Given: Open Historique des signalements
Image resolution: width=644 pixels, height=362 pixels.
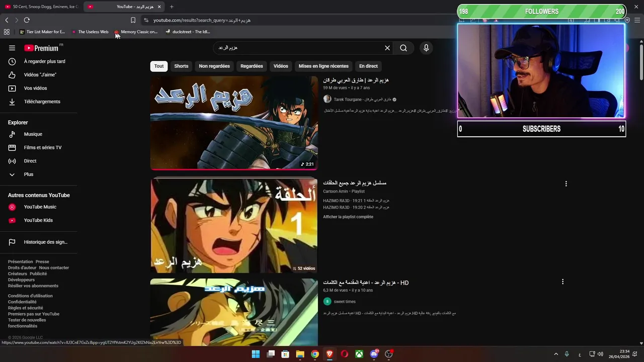Looking at the screenshot, I should click(x=38, y=242).
